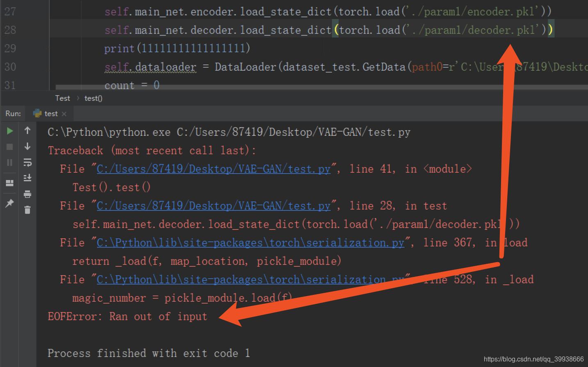Open the test.py link at line 41
The image size is (588, 367).
214,169
